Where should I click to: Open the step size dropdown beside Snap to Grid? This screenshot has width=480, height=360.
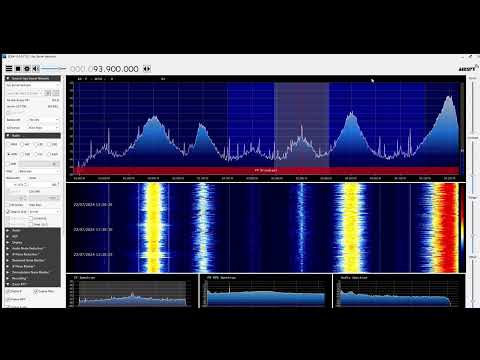pyautogui.click(x=44, y=212)
